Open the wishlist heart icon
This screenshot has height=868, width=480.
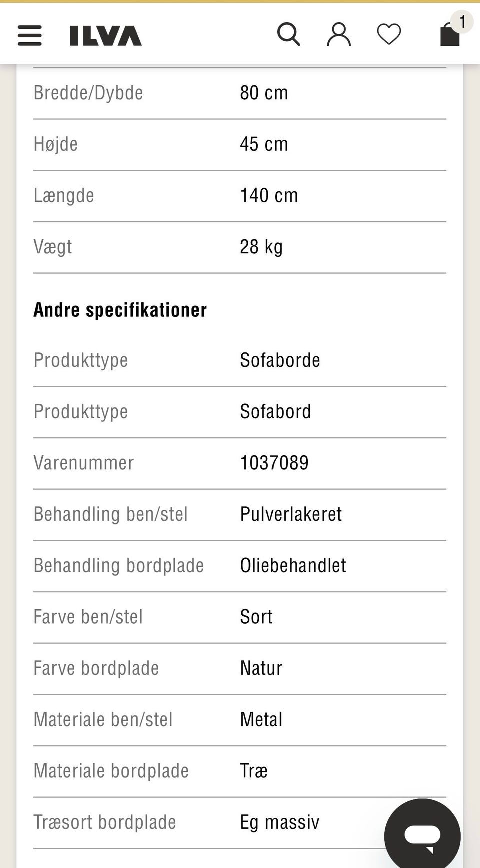point(389,34)
